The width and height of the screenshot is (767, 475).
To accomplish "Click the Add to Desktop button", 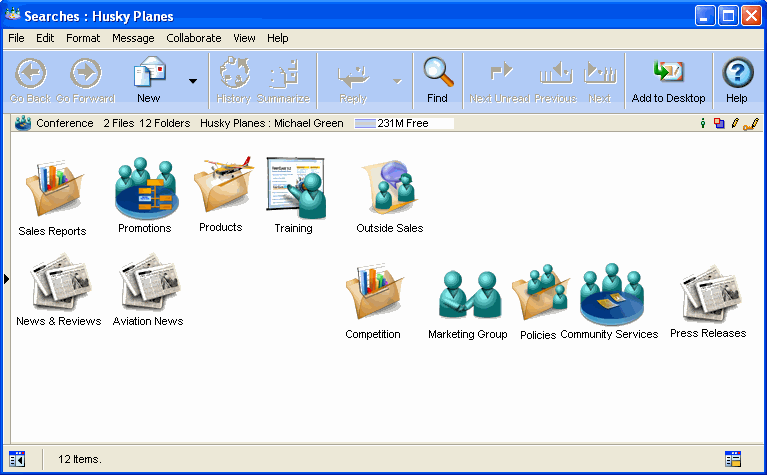I will (668, 80).
